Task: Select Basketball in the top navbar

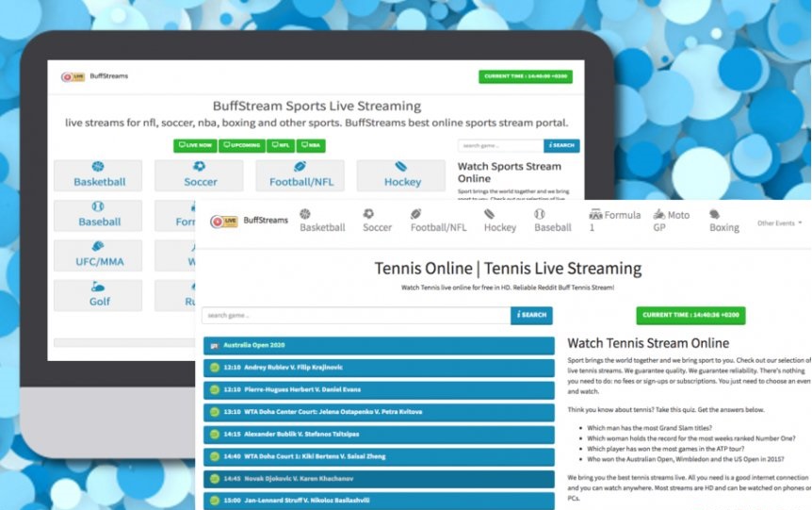Action: [x=322, y=221]
